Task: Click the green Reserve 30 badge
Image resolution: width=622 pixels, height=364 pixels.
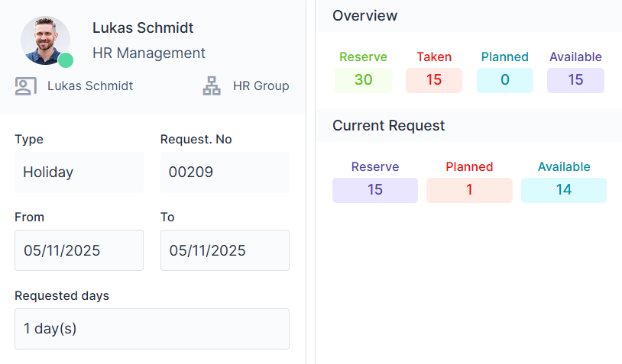Action: (363, 80)
